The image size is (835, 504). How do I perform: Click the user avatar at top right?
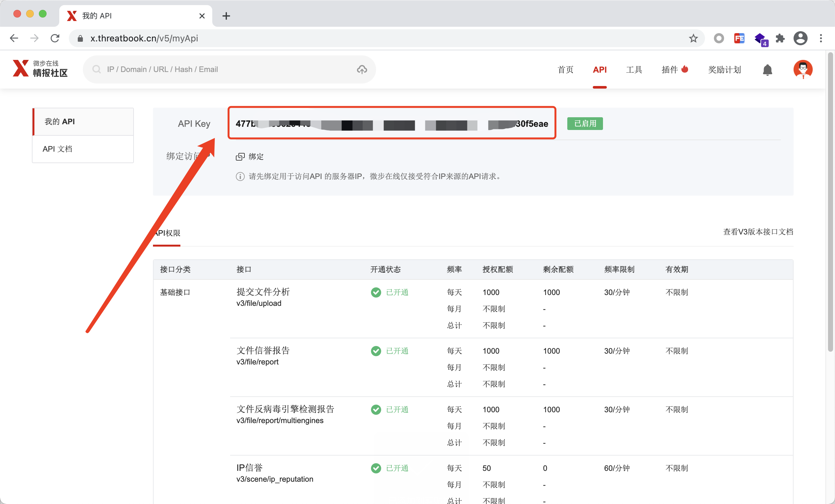click(803, 69)
